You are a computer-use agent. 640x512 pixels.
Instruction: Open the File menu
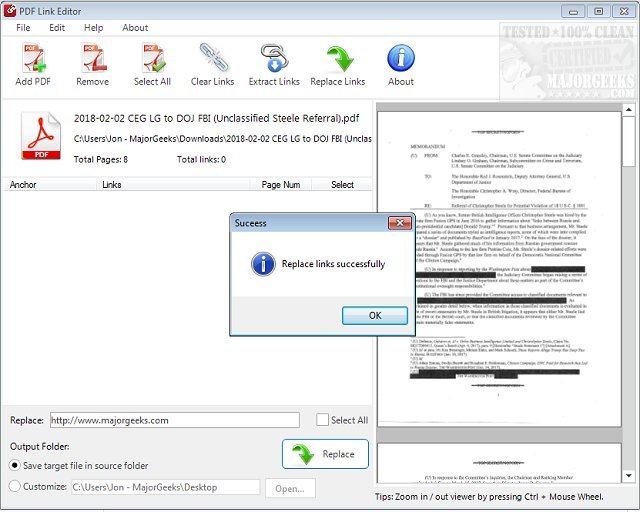23,28
